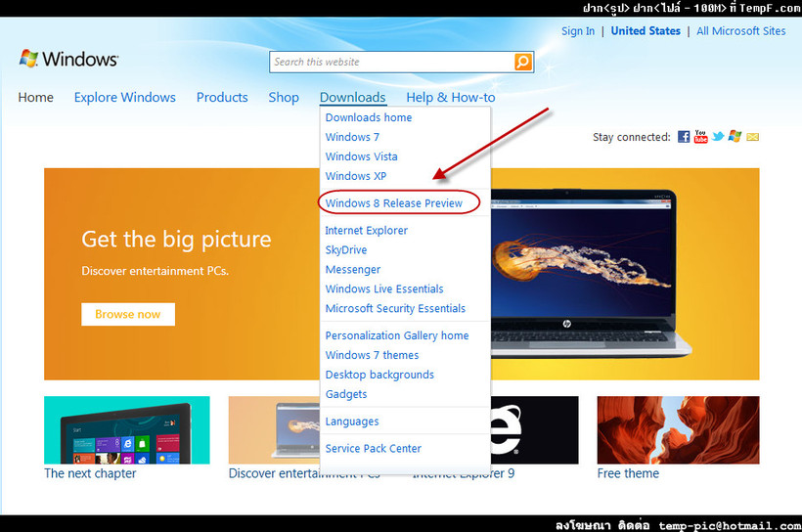Click the Windows 8 tablet thumbnail

(127, 429)
